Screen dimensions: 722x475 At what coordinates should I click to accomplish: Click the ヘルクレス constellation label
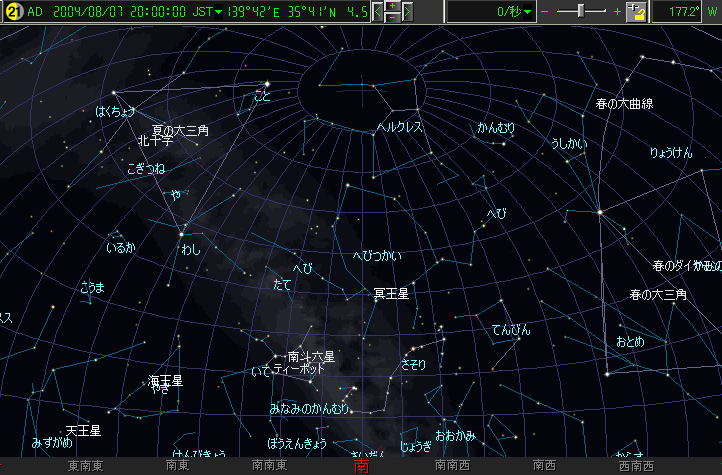click(x=399, y=128)
